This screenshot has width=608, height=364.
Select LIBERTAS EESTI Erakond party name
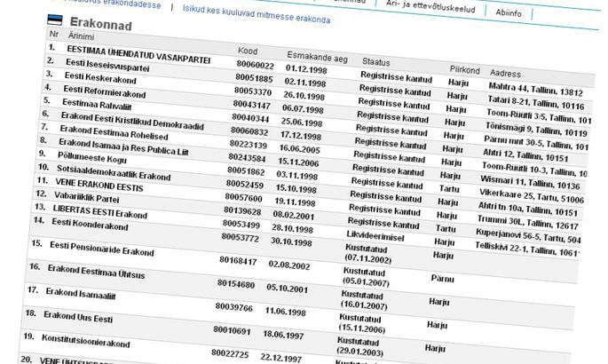click(x=99, y=211)
